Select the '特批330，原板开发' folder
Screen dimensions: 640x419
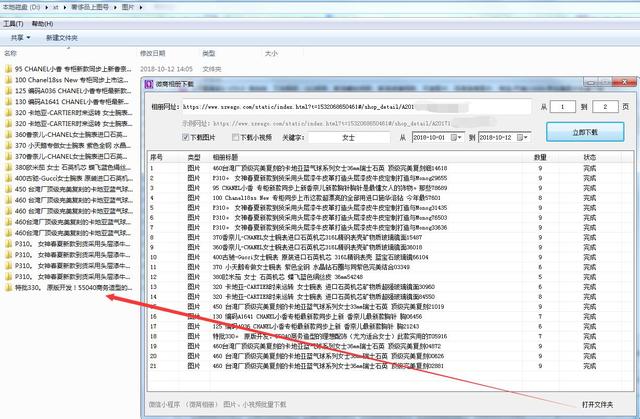60,287
